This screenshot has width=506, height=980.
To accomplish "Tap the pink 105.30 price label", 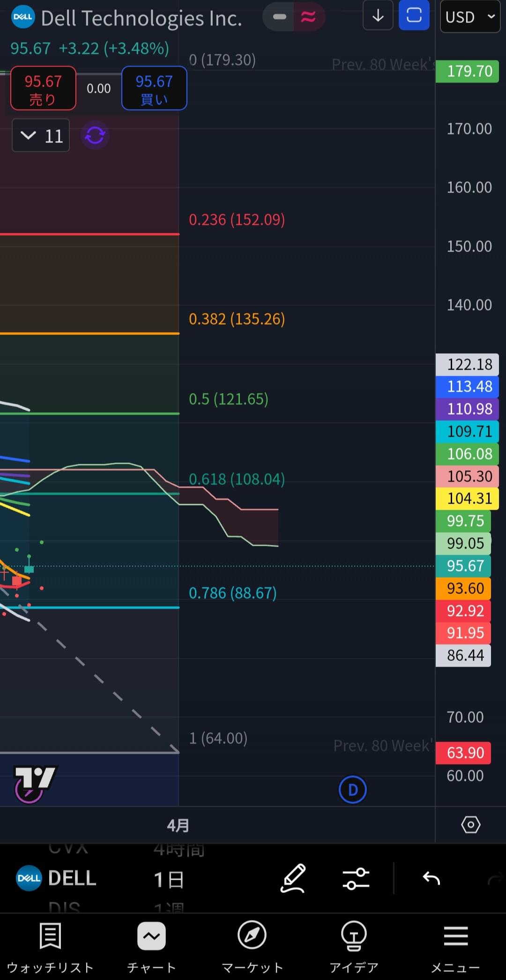I will [x=467, y=476].
